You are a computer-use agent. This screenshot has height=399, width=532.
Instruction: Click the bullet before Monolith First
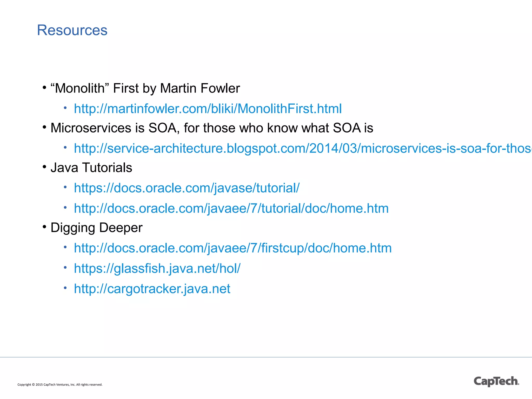[x=44, y=87]
